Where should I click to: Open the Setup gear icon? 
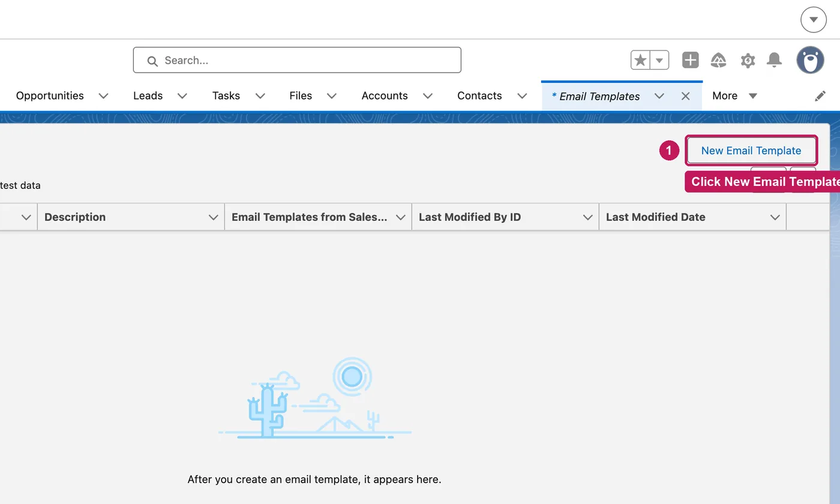click(748, 61)
